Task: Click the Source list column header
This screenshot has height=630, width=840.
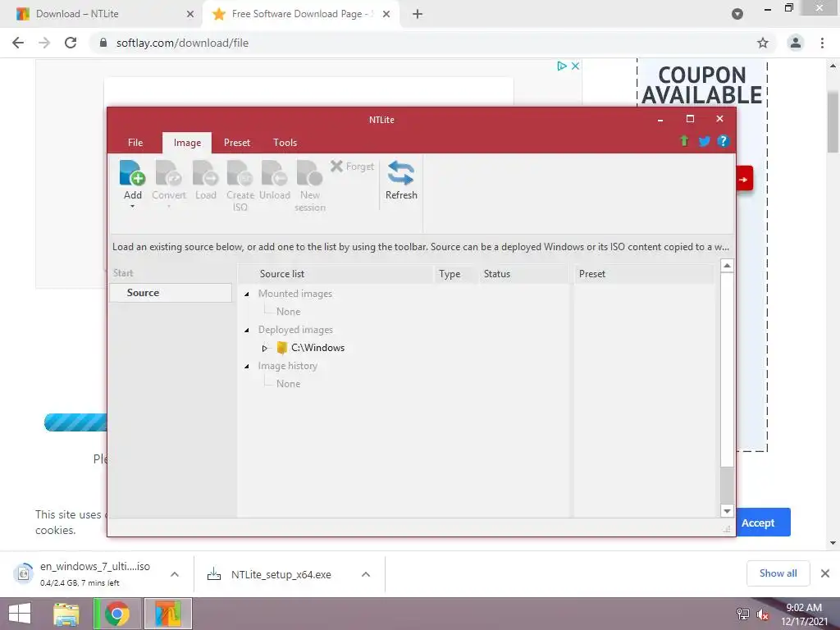Action: click(336, 274)
